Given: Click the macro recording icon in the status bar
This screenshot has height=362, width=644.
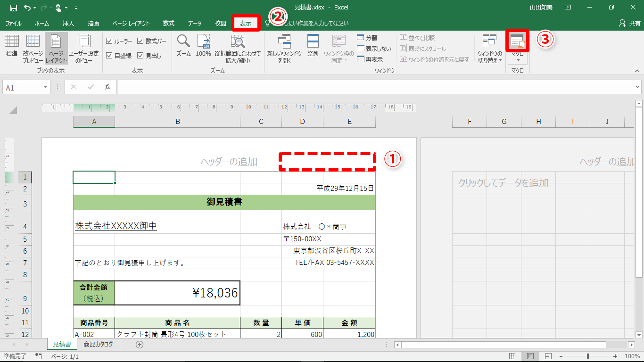Looking at the screenshot, I should point(39,357).
